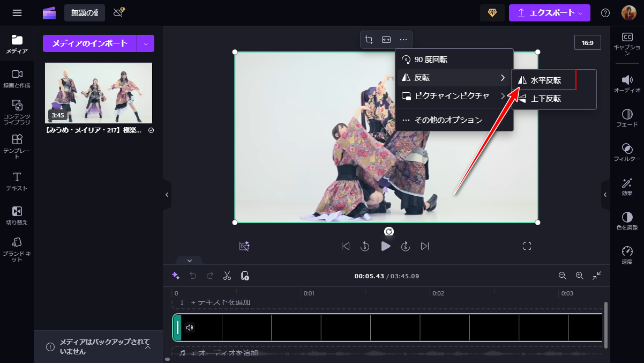Select 水平反転 from the flip submenu
Viewport: 644px width, 363px height.
(544, 80)
